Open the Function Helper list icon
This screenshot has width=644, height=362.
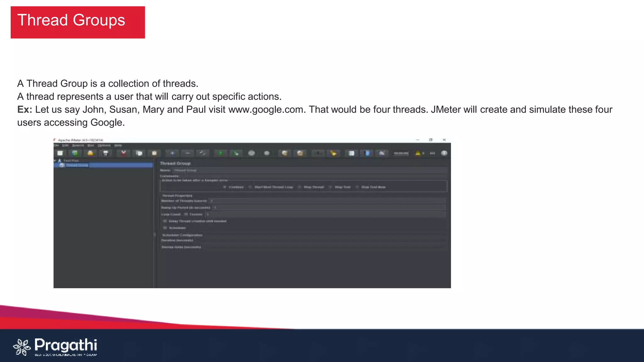(x=351, y=153)
